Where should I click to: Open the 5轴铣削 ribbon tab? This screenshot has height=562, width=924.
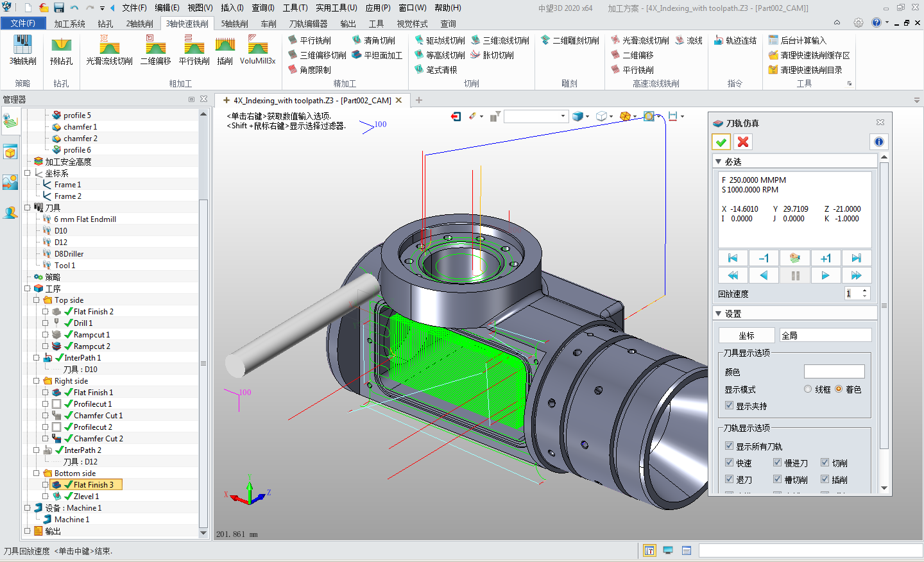click(x=234, y=24)
